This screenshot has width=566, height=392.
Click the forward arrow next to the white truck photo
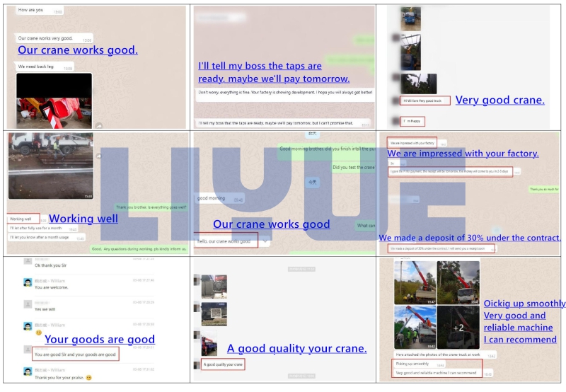pos(98,156)
